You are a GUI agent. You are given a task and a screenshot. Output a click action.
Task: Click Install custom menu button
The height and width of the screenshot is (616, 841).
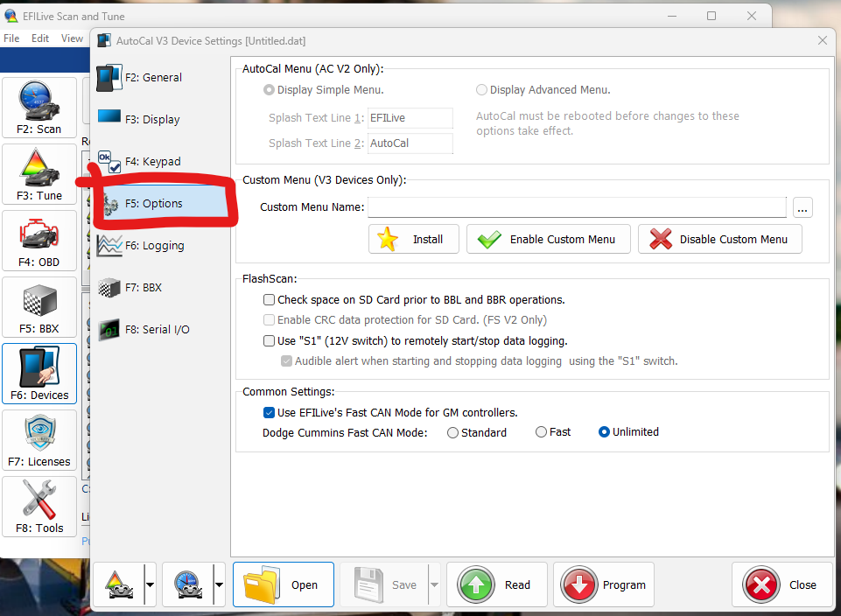click(414, 239)
